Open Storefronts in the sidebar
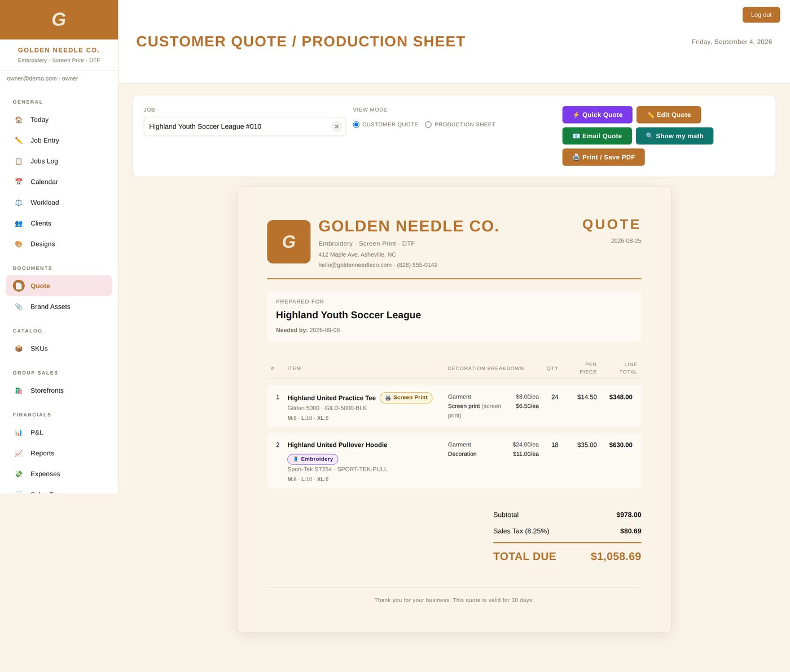Screen dimensions: 790x672 (x=59, y=390)
